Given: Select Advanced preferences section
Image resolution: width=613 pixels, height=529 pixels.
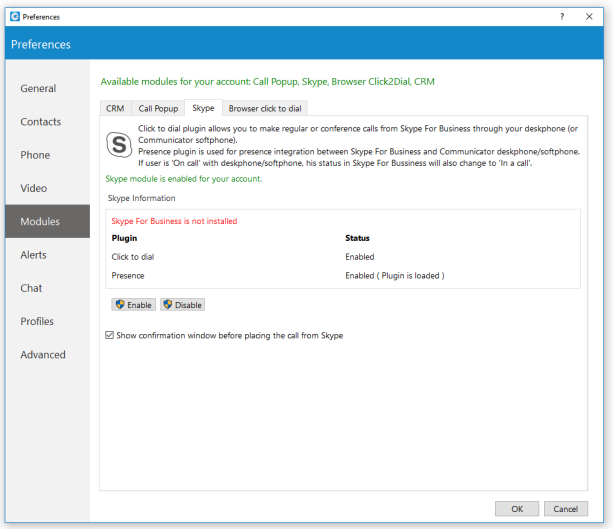Looking at the screenshot, I should click(47, 354).
